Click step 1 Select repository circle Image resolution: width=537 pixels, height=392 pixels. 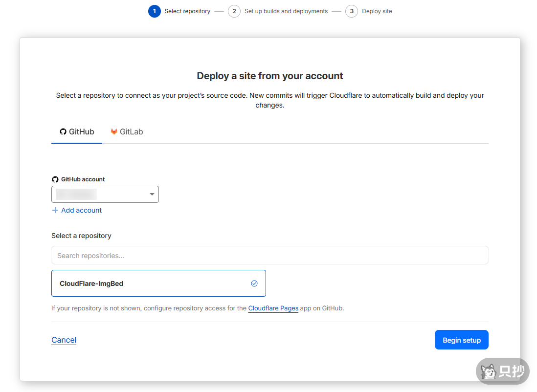point(155,11)
